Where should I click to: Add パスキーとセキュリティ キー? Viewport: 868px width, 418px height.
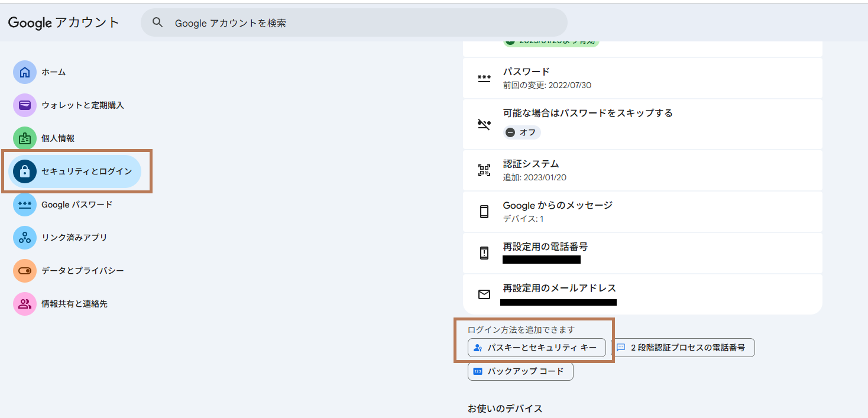pos(537,348)
